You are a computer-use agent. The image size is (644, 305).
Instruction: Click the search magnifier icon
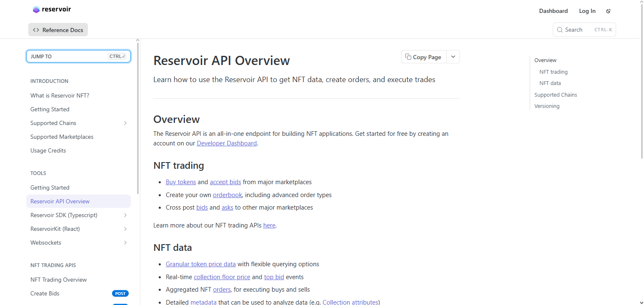click(x=560, y=30)
